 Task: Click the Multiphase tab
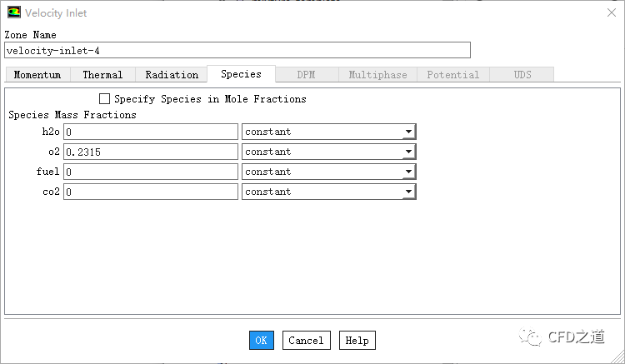pyautogui.click(x=377, y=75)
